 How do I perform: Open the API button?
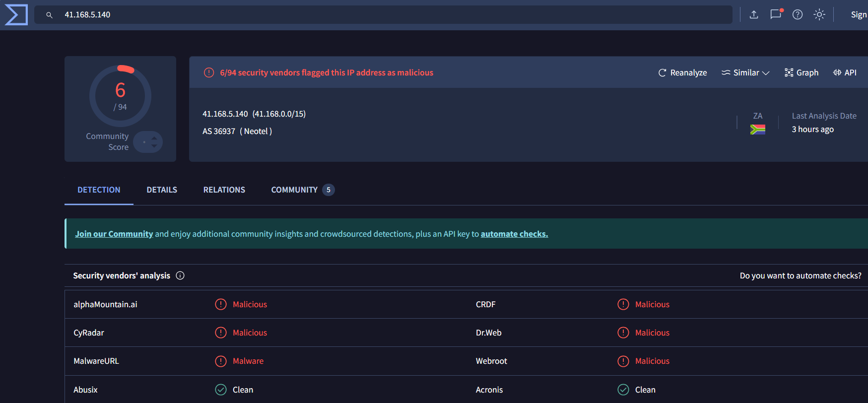click(845, 72)
